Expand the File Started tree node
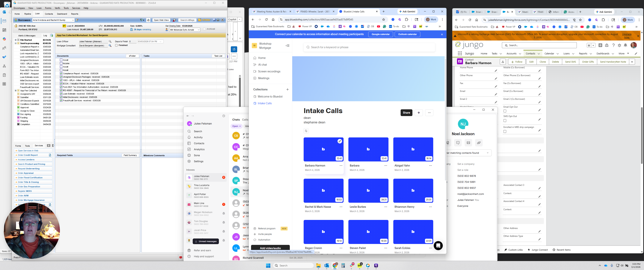Viewport: 644px width, 270px height. click(16, 40)
